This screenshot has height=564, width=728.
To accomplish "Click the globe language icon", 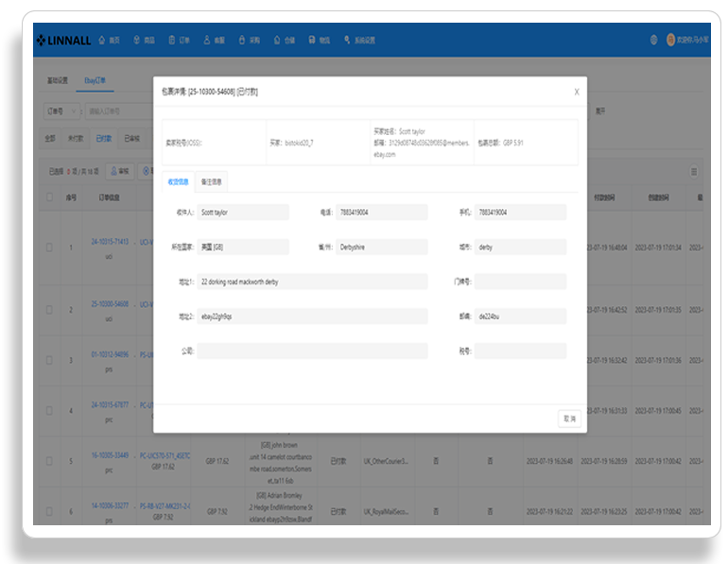I will point(653,40).
